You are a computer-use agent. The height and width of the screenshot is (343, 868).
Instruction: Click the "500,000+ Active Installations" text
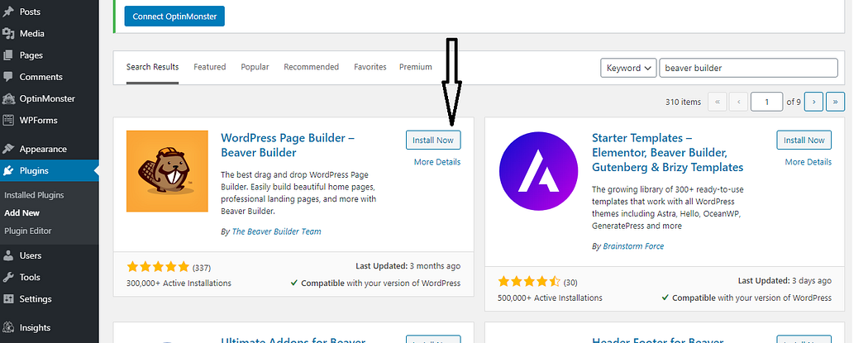[551, 298]
